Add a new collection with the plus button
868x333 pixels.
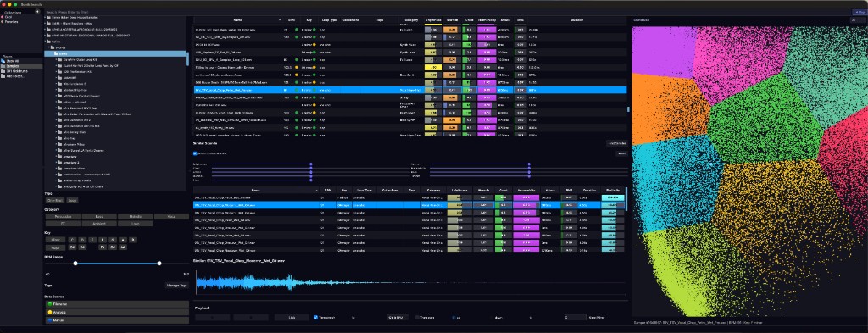click(37, 11)
